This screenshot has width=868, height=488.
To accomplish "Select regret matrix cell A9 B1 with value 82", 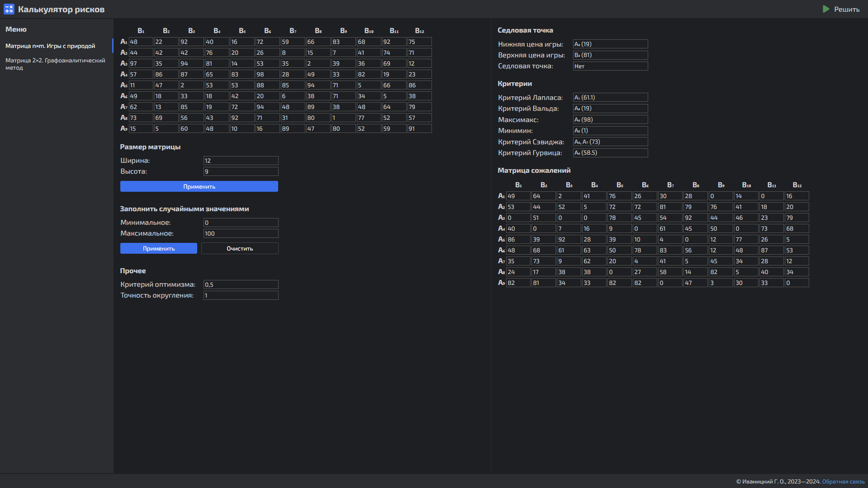I will click(x=518, y=283).
